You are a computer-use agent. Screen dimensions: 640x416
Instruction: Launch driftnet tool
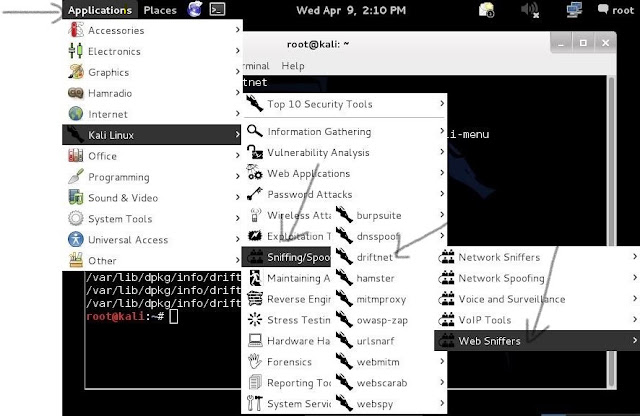(375, 257)
